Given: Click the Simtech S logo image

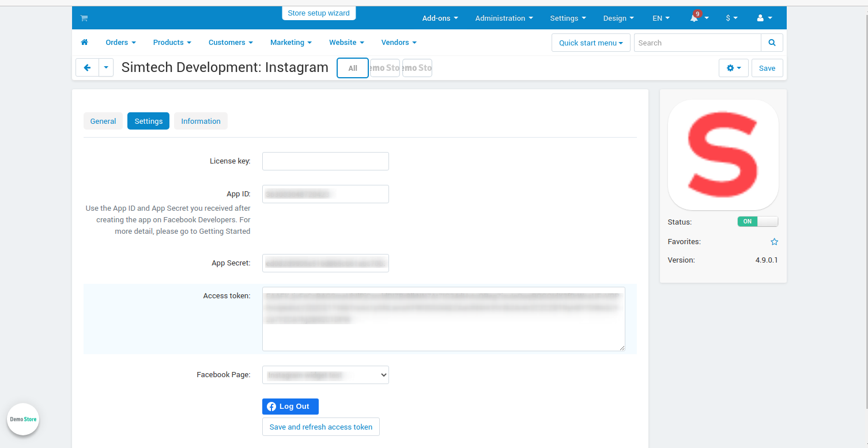Looking at the screenshot, I should pos(723,154).
